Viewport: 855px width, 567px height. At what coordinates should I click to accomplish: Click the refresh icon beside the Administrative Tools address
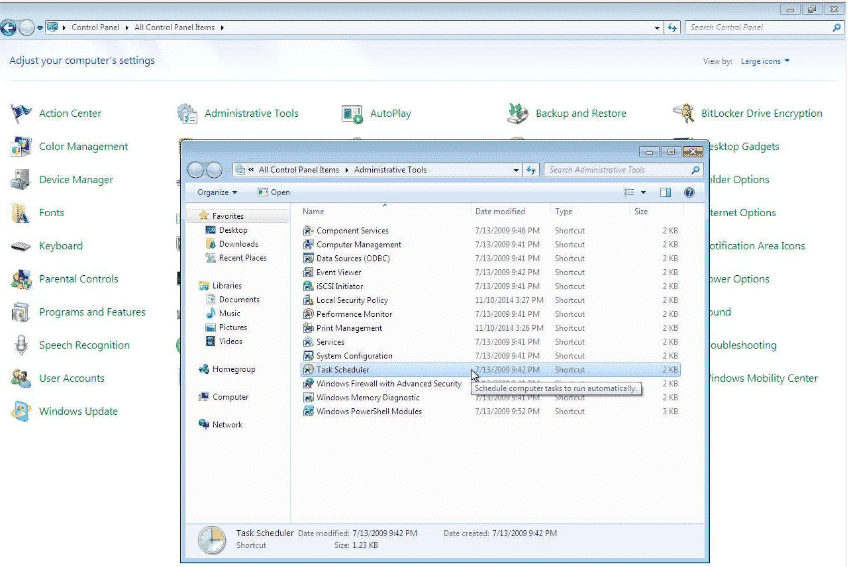pos(531,170)
